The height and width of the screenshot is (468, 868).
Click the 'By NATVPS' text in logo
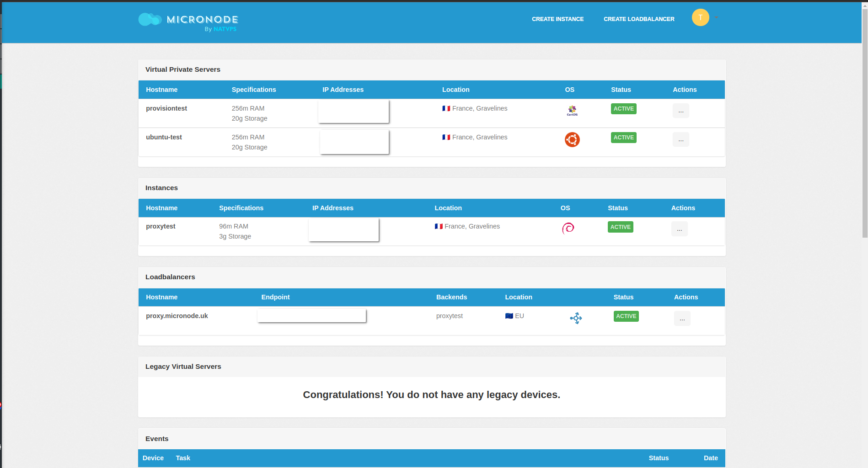click(220, 29)
